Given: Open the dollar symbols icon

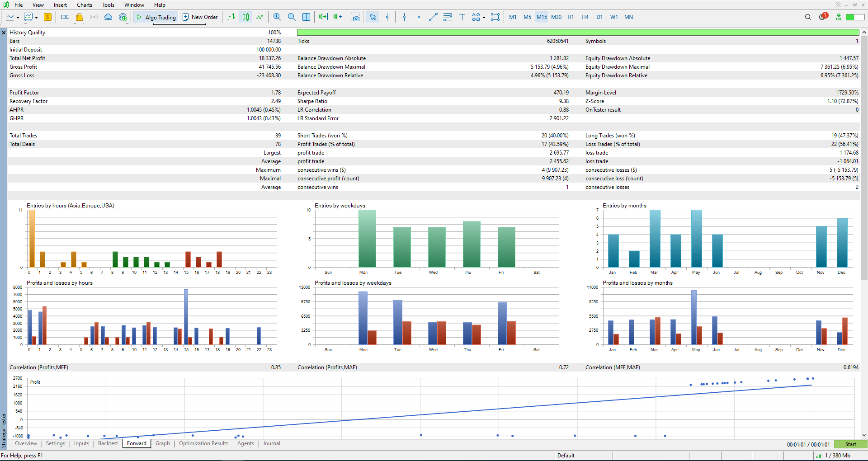Looking at the screenshot, I should pos(47,17).
